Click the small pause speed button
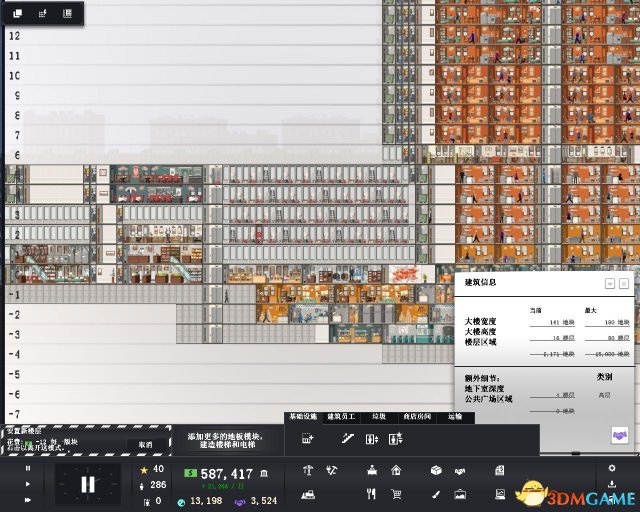Screen dimensions: 640x512 point(28,468)
